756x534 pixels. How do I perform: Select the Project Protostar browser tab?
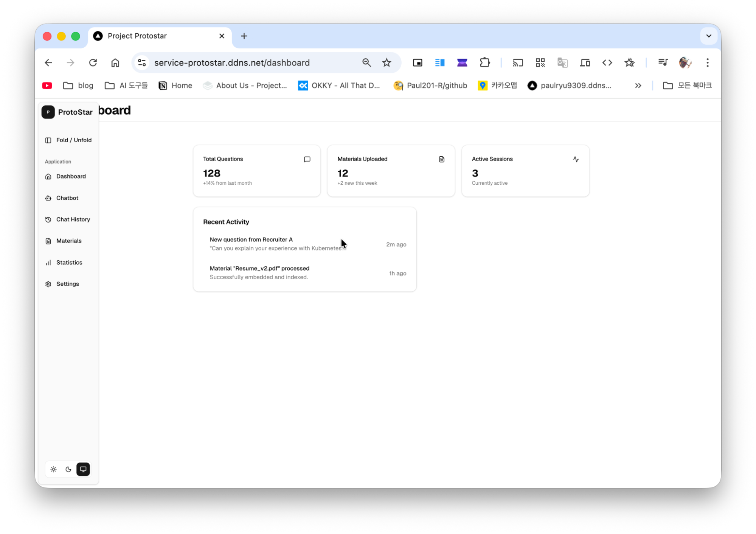click(151, 36)
